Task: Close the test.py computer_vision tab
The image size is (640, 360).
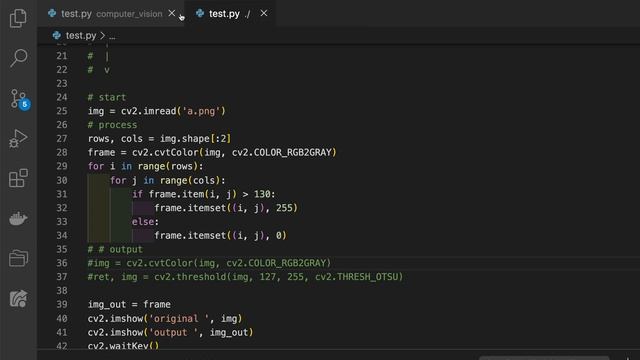Action: coord(172,13)
